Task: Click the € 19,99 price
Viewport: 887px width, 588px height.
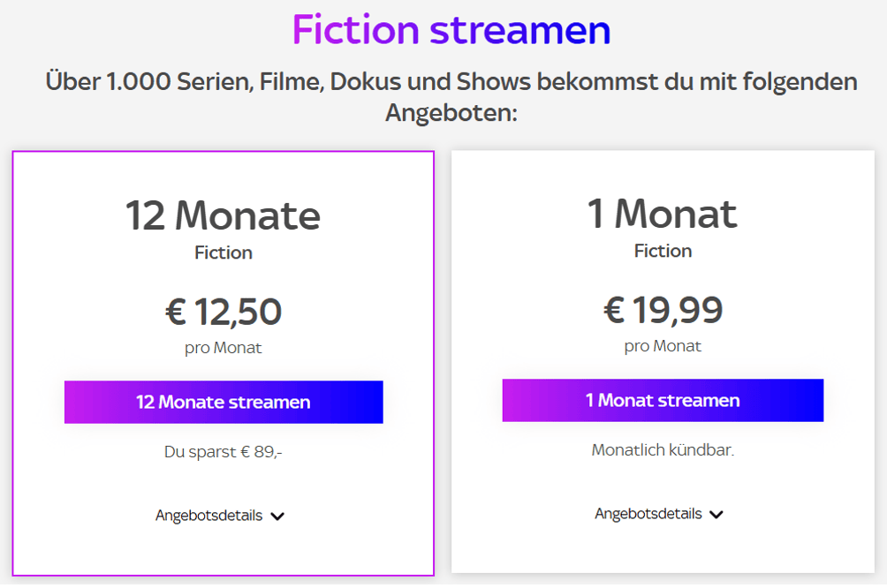Action: [663, 310]
